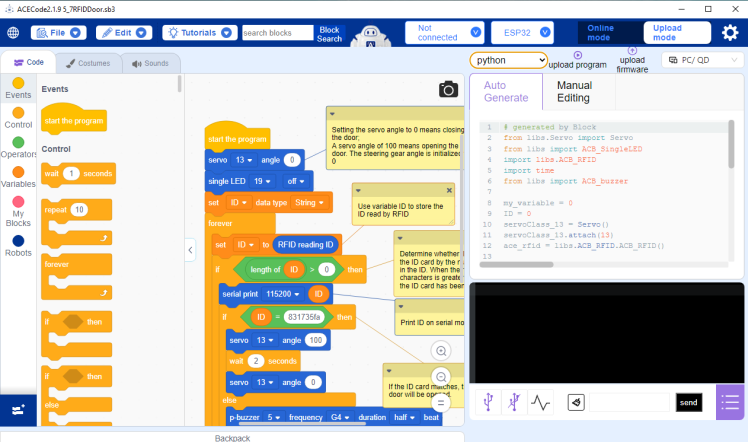Open buzzer duration half dropdown
The image size is (748, 442).
tap(404, 417)
